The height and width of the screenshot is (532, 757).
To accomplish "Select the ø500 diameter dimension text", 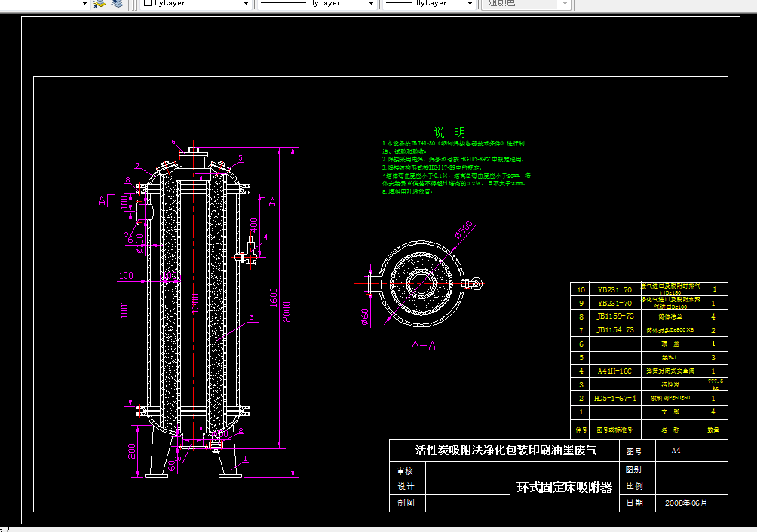I will [464, 230].
